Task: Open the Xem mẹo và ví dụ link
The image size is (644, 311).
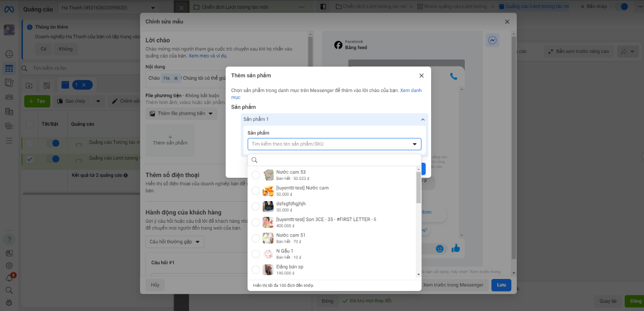Action: (x=208, y=56)
